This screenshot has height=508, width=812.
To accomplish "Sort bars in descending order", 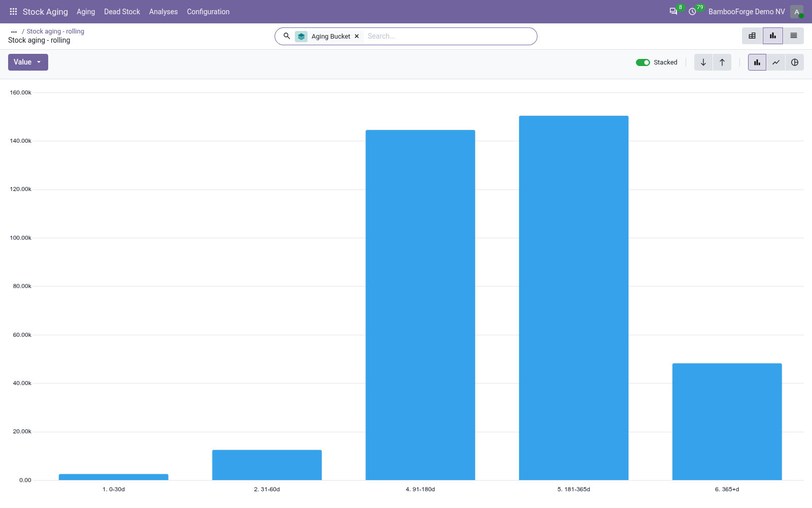I will point(703,62).
